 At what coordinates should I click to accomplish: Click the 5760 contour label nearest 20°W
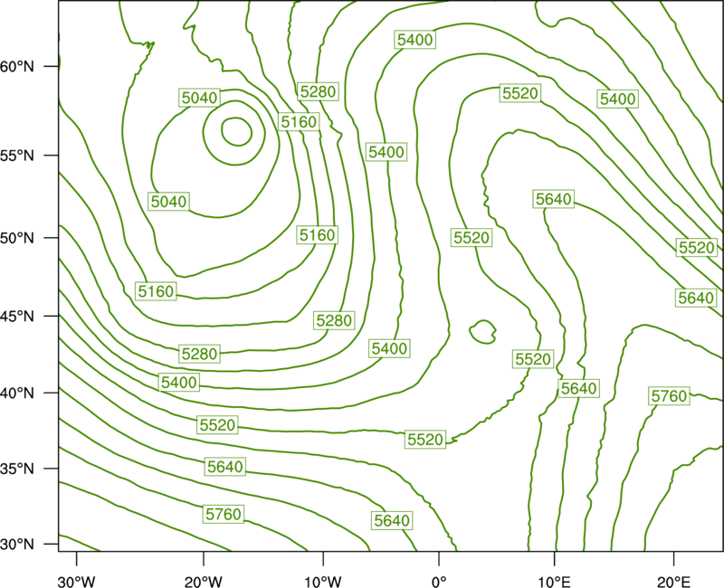pyautogui.click(x=224, y=514)
